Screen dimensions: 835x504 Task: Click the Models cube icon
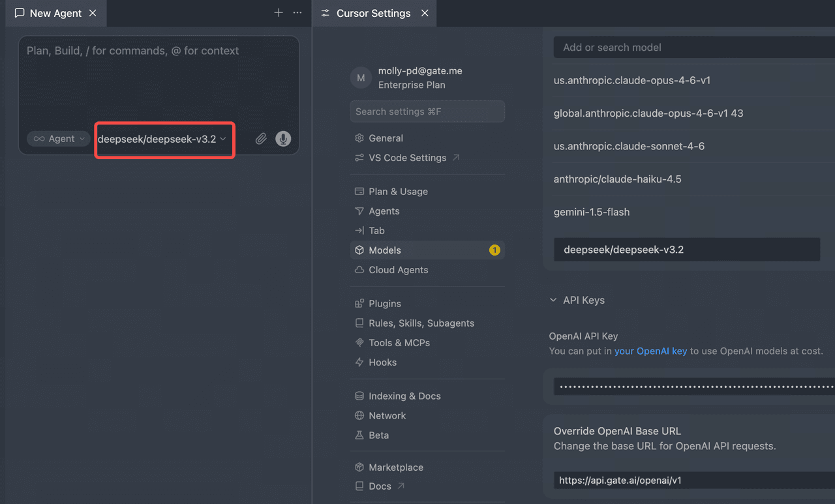(359, 250)
